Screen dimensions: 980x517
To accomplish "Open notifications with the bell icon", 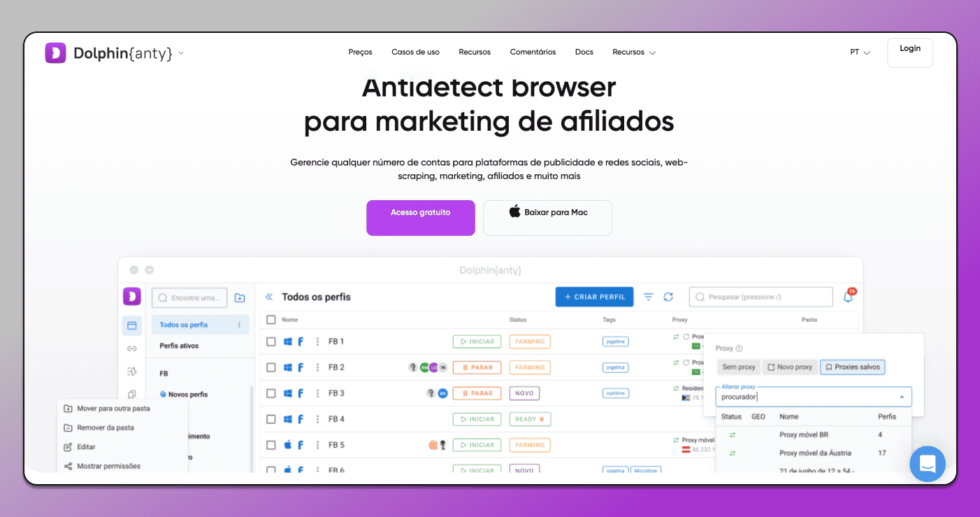I will pyautogui.click(x=848, y=297).
